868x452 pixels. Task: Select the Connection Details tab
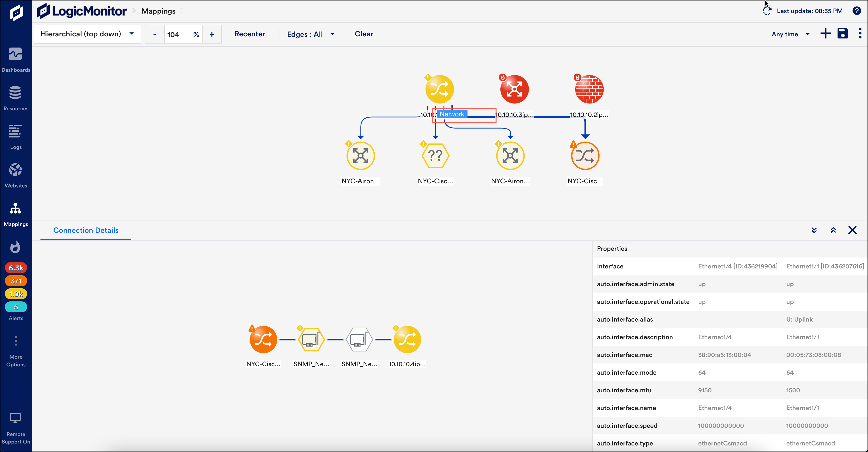86,230
